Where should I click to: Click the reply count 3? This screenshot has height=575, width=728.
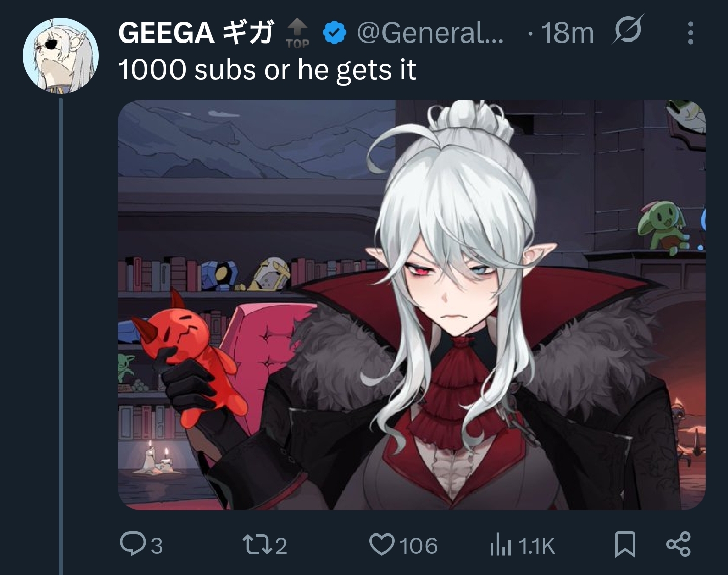coord(157,546)
